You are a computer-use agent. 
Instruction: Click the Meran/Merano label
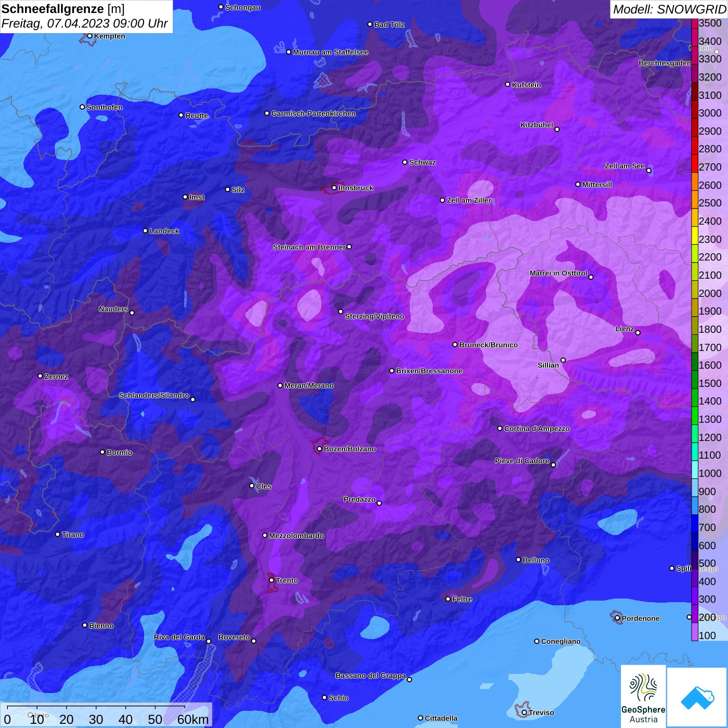tap(309, 385)
